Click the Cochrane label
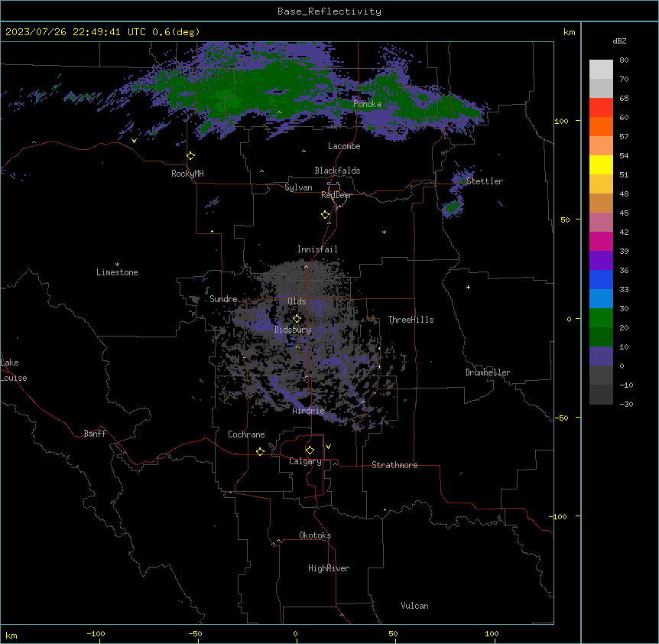Image resolution: width=659 pixels, height=644 pixels. click(x=246, y=434)
